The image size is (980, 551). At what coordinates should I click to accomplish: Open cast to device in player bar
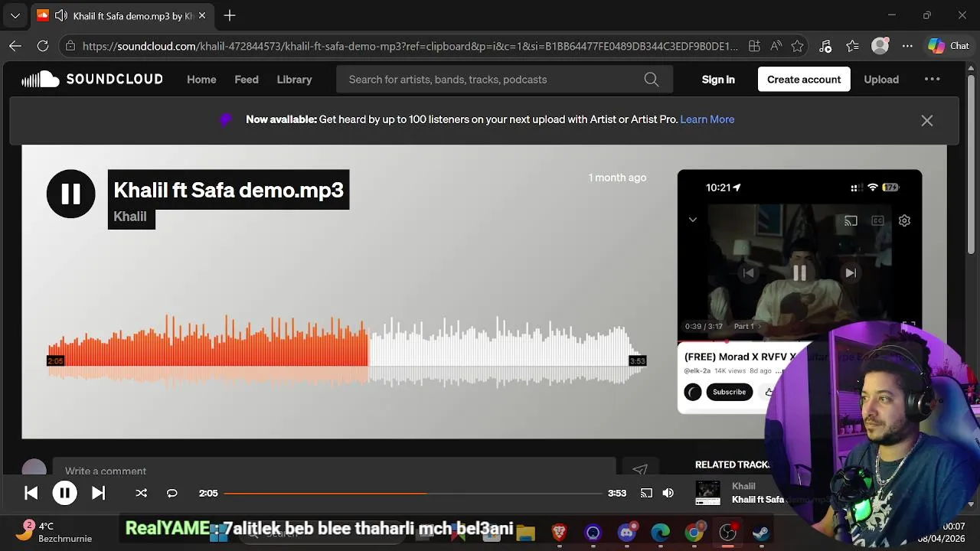646,493
